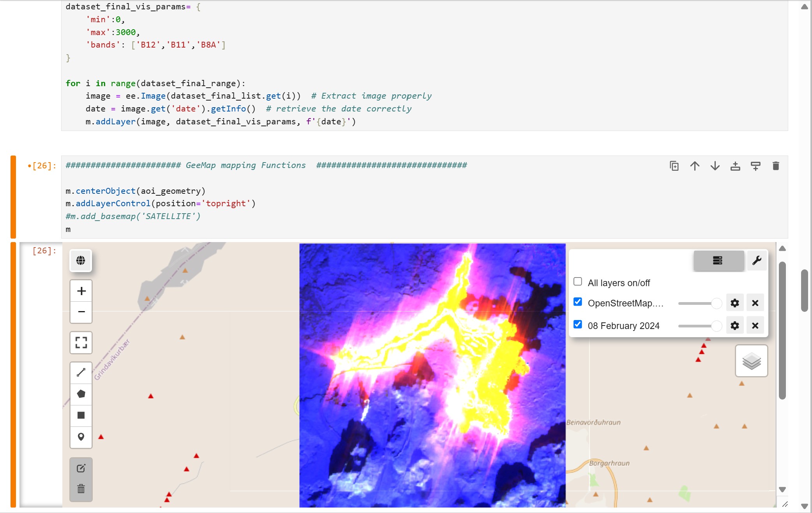This screenshot has width=812, height=513.
Task: Click the m.addLayerControl code line
Action: point(161,203)
